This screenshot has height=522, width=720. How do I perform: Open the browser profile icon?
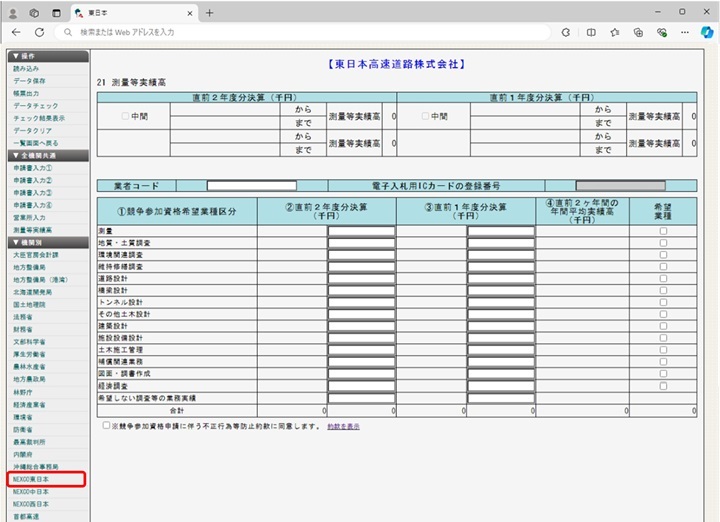pos(13,13)
